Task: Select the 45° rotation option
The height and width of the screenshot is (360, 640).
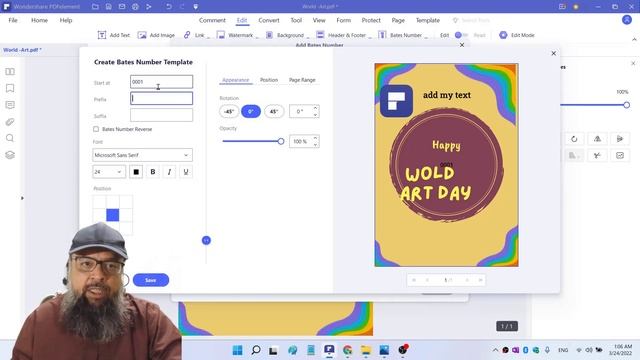Action: pos(274,111)
